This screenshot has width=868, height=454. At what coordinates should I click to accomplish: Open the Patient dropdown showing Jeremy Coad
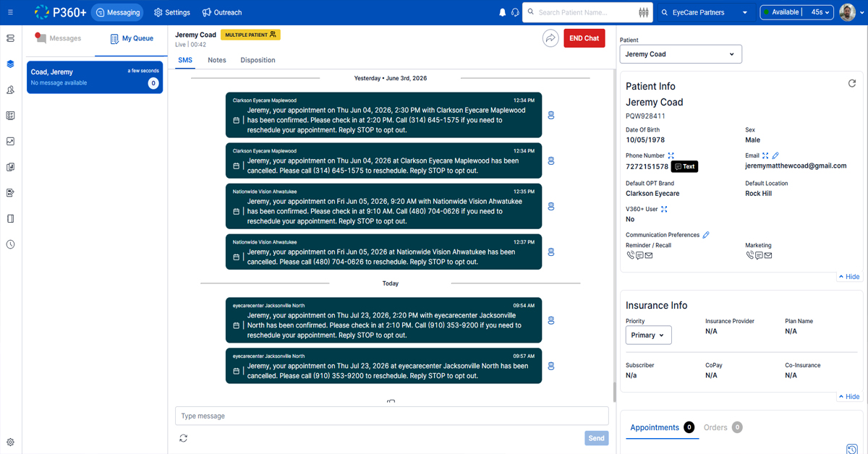pos(681,54)
